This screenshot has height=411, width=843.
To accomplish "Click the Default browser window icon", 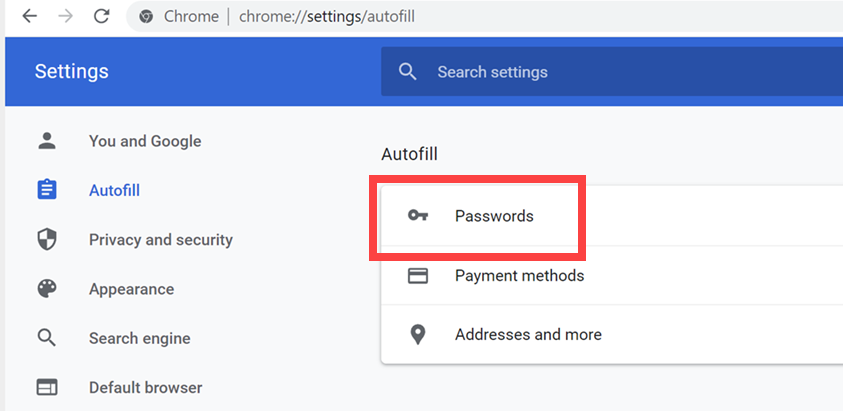I will (47, 387).
